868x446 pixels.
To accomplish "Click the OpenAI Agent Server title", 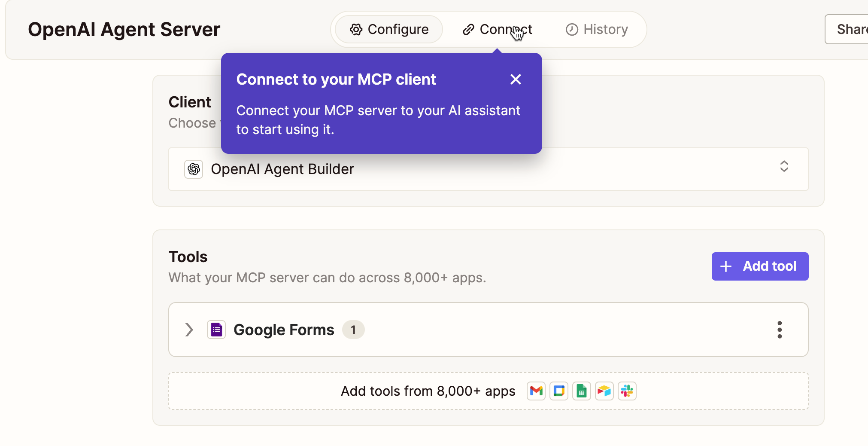I will coord(124,30).
